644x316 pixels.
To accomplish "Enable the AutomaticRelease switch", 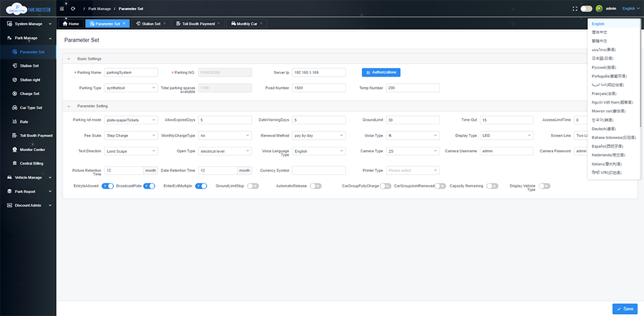I will (x=316, y=186).
